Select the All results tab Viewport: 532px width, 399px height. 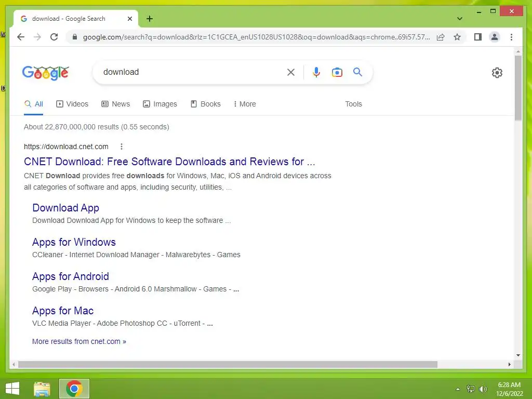point(34,104)
